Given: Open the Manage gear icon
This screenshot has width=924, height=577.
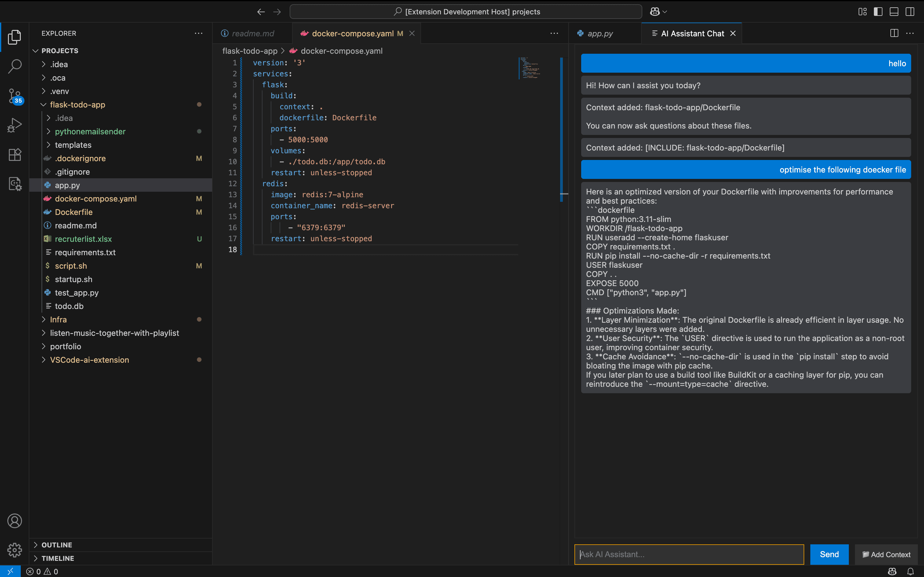Looking at the screenshot, I should 14,550.
